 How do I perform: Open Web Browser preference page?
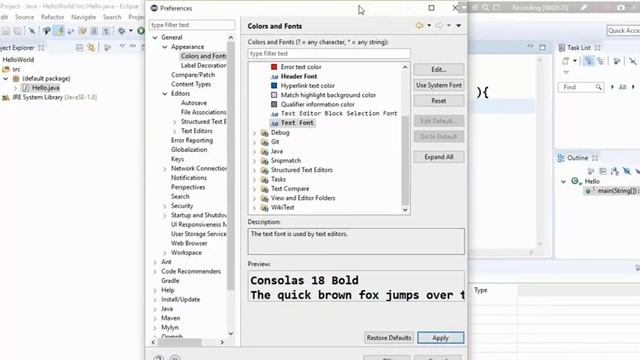(x=189, y=243)
